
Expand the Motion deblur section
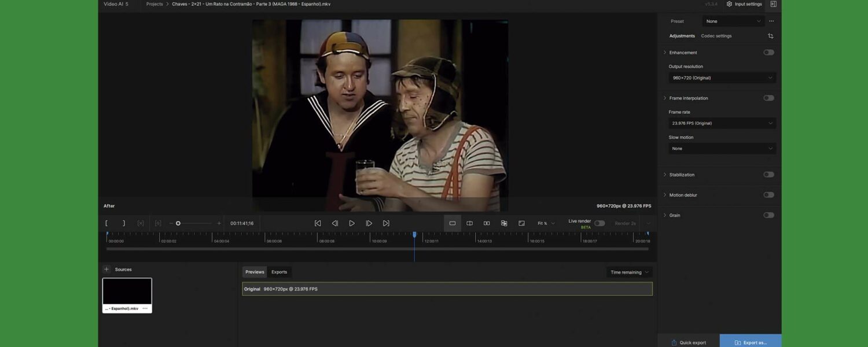click(664, 195)
